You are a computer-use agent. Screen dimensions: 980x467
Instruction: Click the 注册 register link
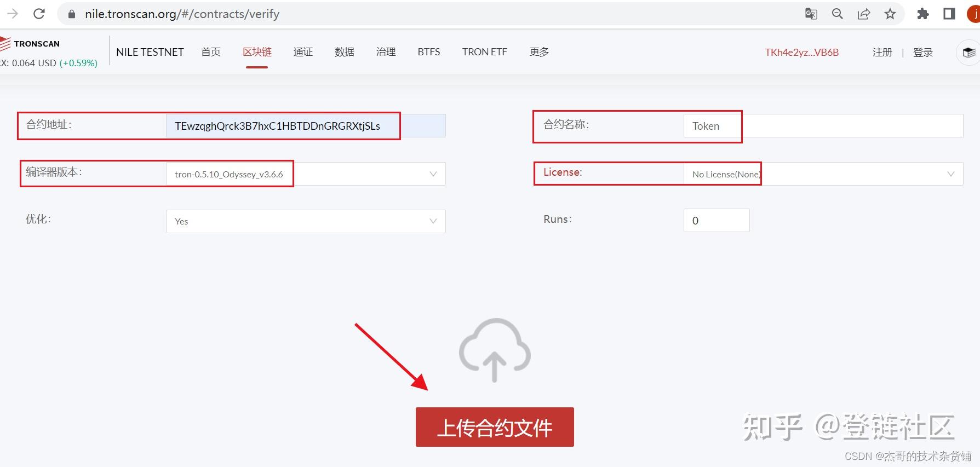pyautogui.click(x=882, y=53)
